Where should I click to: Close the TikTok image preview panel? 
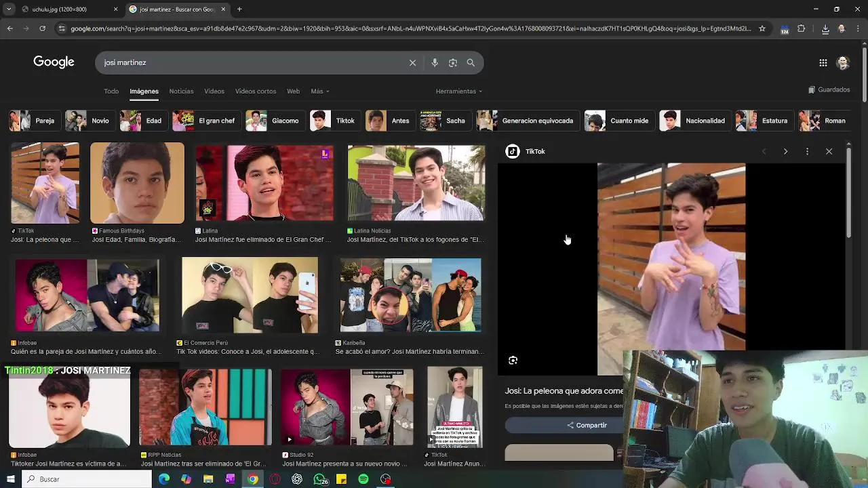click(829, 151)
